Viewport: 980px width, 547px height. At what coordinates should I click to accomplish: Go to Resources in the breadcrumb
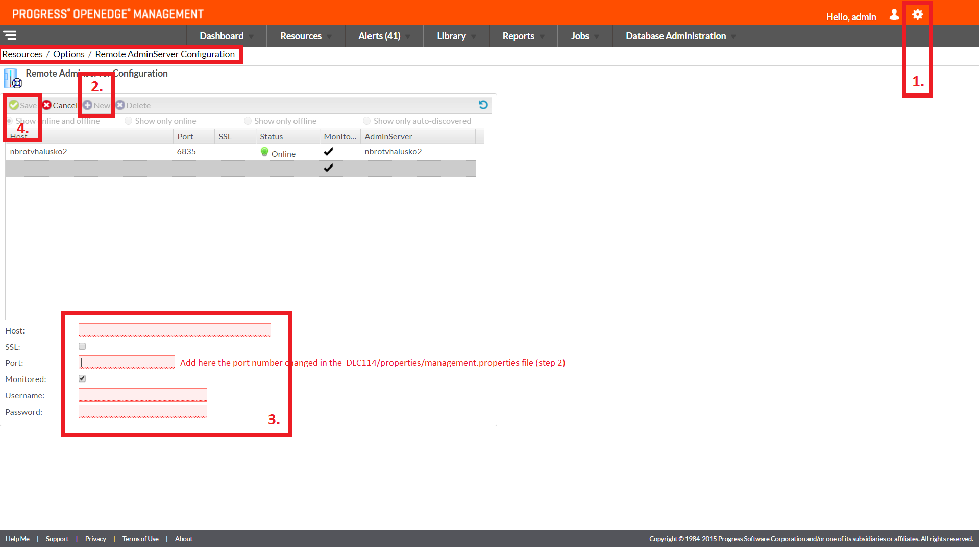coord(22,54)
